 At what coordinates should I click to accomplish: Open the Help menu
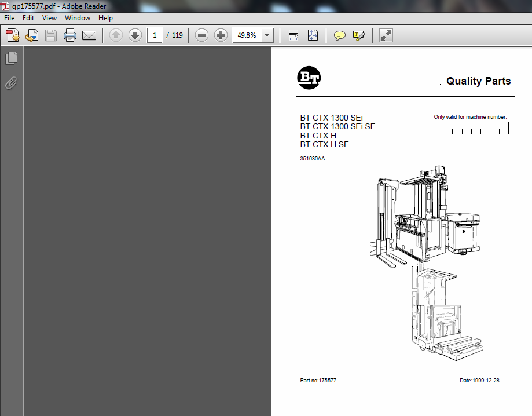(x=105, y=18)
